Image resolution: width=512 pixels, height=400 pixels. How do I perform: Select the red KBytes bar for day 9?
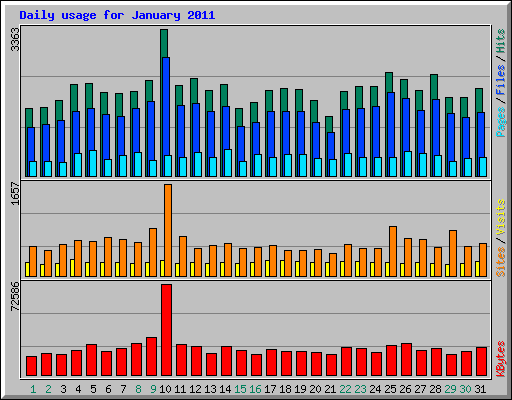pos(152,357)
